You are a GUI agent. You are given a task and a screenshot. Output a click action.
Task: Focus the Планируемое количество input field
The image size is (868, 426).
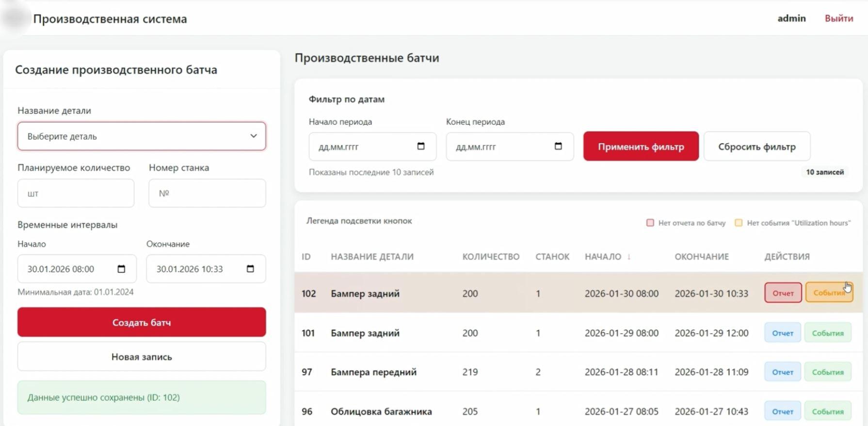(76, 193)
